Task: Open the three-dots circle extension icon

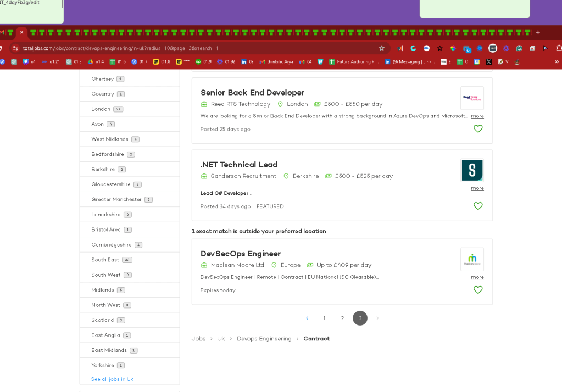Action: (493, 48)
